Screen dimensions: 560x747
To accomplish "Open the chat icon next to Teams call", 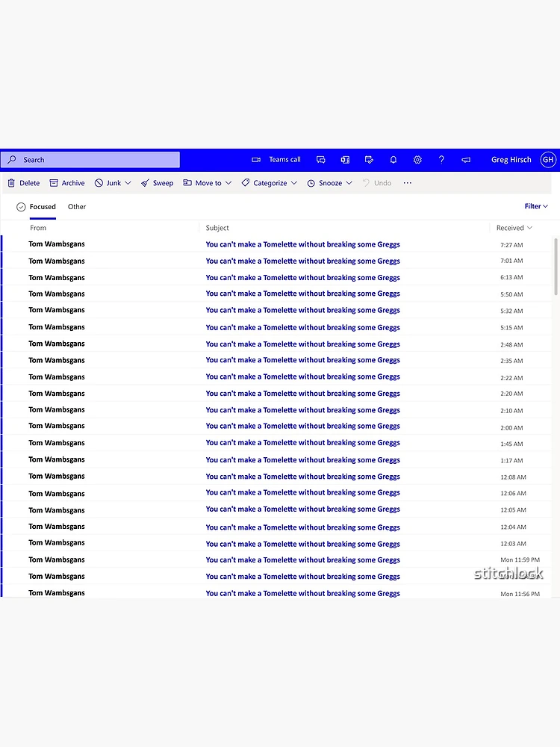I will coord(321,160).
